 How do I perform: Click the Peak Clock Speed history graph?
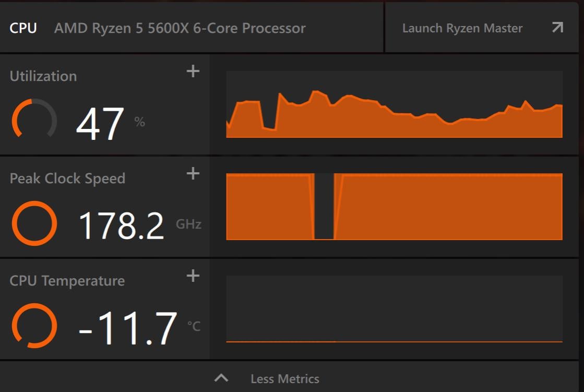pyautogui.click(x=394, y=206)
